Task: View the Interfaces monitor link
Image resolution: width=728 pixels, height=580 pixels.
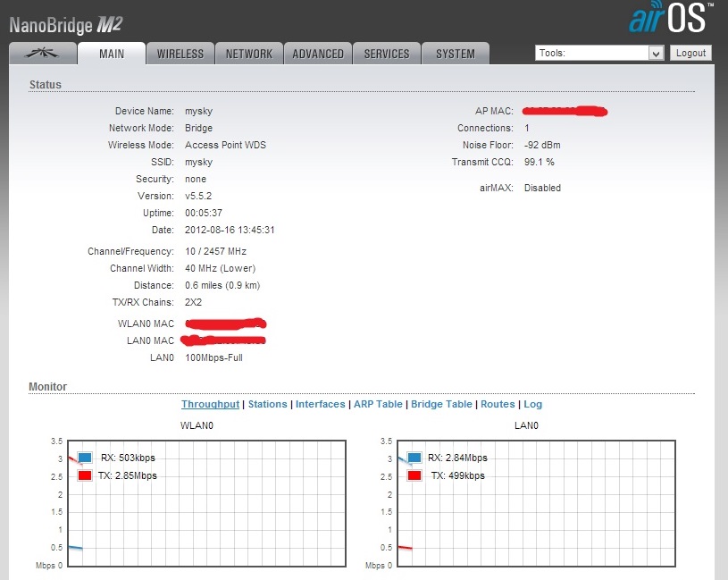Action: pos(320,405)
